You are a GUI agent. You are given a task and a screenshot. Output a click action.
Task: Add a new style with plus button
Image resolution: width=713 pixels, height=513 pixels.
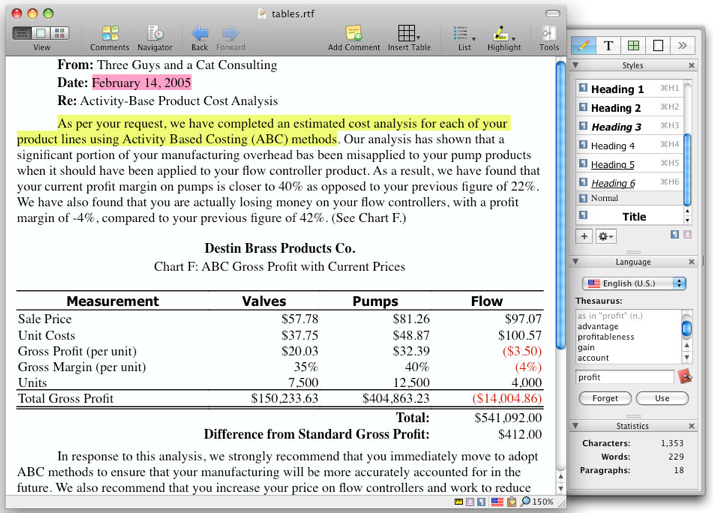pos(584,236)
